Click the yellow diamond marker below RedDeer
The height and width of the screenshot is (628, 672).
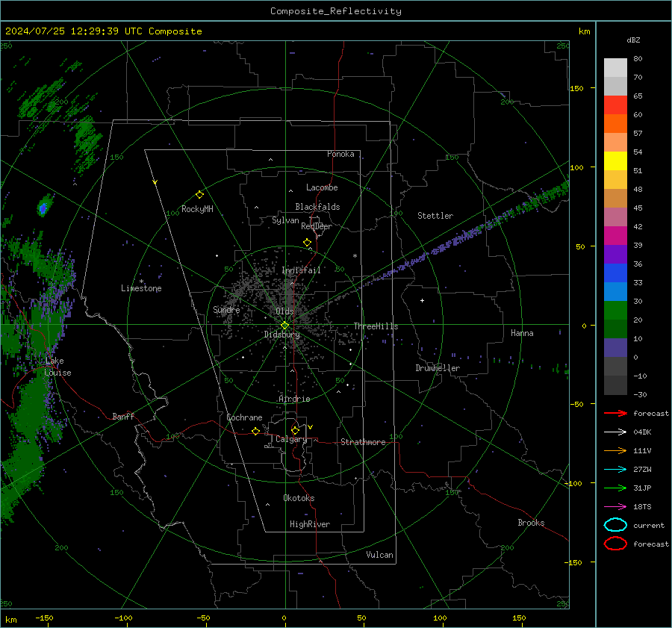point(308,243)
